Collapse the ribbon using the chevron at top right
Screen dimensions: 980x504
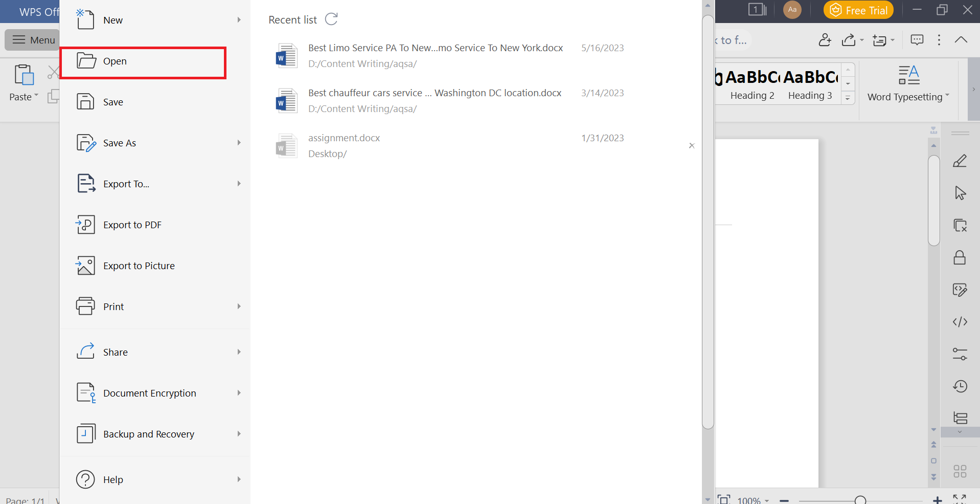(x=961, y=39)
